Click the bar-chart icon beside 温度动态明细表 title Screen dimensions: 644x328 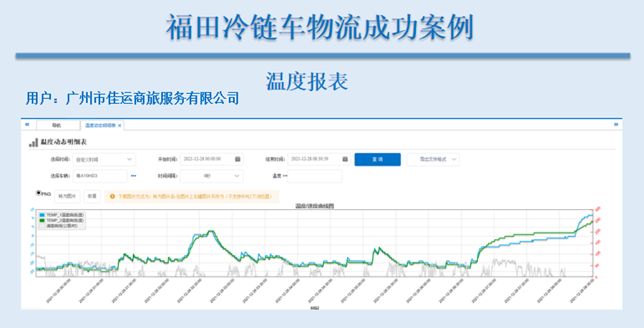click(x=33, y=143)
